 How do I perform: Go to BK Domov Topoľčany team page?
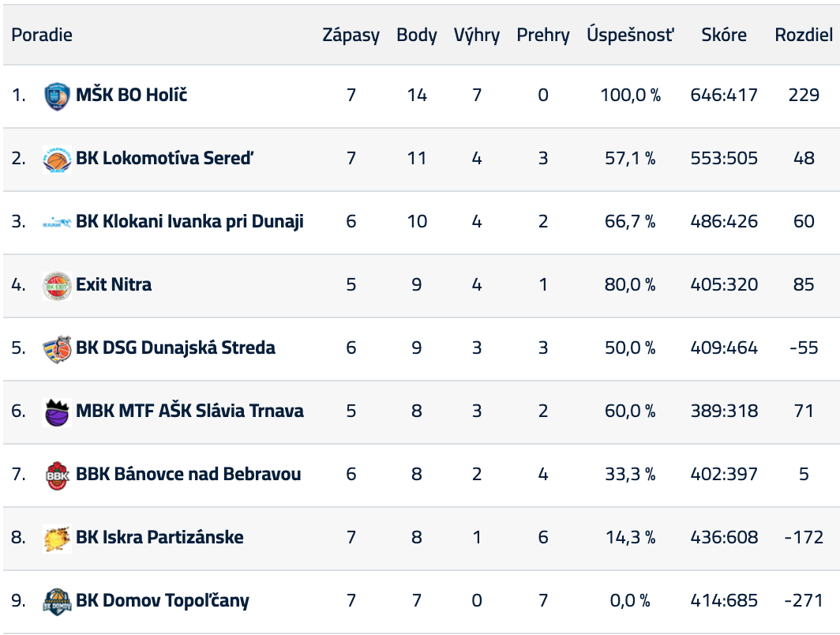(162, 601)
